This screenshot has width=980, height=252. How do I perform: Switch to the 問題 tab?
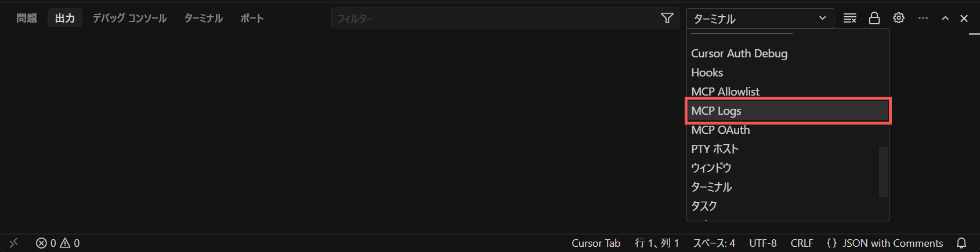pos(27,19)
